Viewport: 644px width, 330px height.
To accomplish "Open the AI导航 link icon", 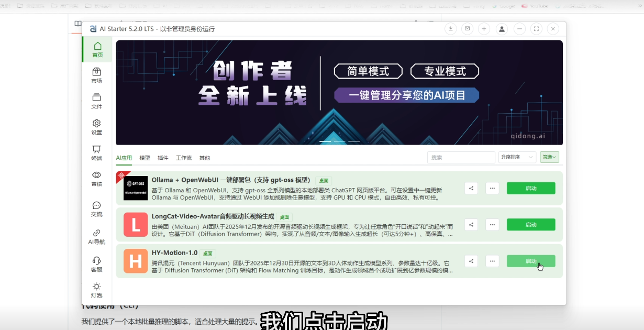I will (96, 237).
